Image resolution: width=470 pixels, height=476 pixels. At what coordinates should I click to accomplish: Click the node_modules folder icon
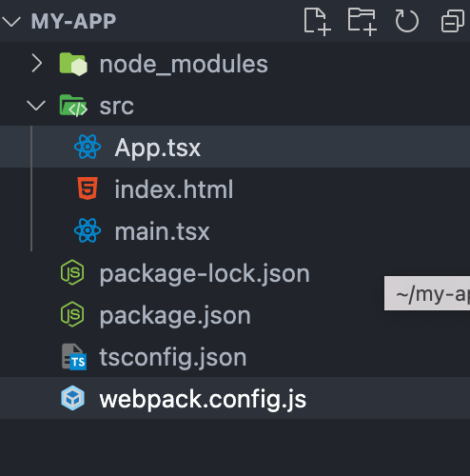point(73,64)
